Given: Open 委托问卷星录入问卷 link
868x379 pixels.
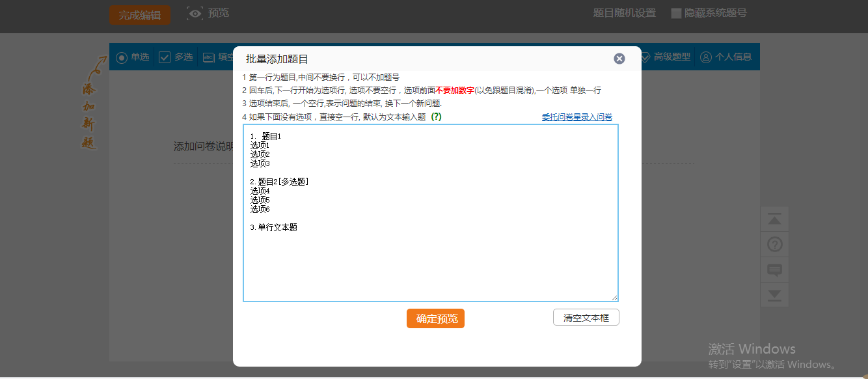Looking at the screenshot, I should coord(577,117).
